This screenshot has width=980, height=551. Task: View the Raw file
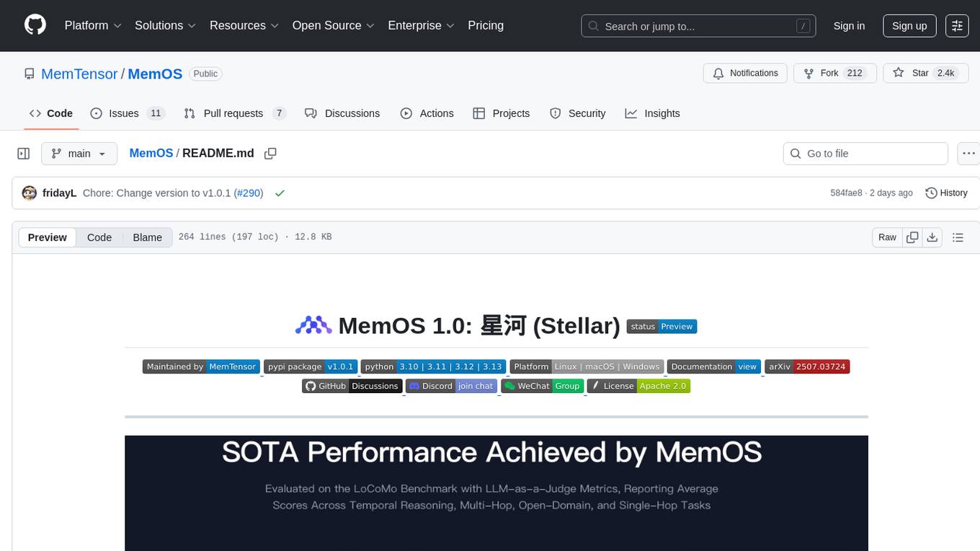click(887, 237)
